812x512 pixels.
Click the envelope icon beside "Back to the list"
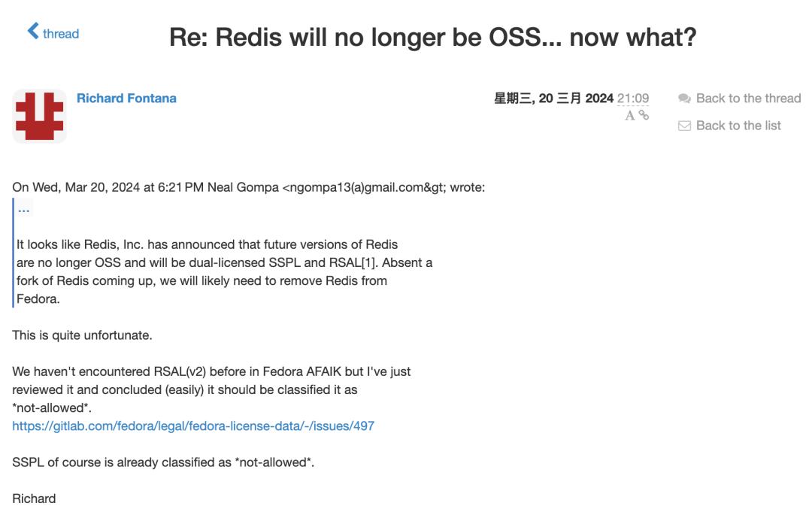coord(683,126)
